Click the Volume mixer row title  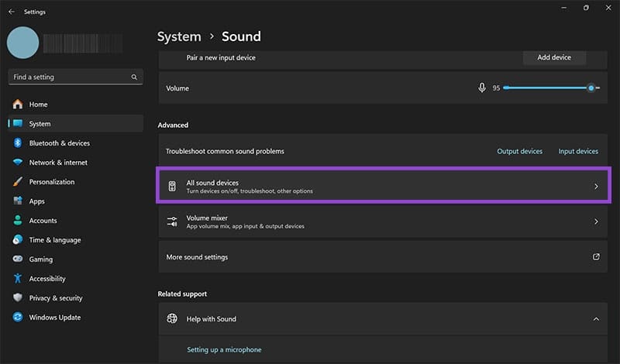[207, 218]
